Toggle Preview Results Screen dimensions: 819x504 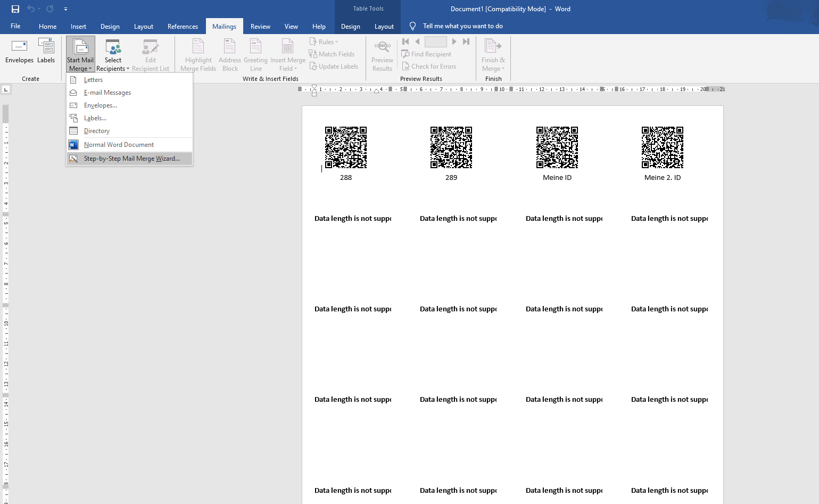[x=382, y=54]
